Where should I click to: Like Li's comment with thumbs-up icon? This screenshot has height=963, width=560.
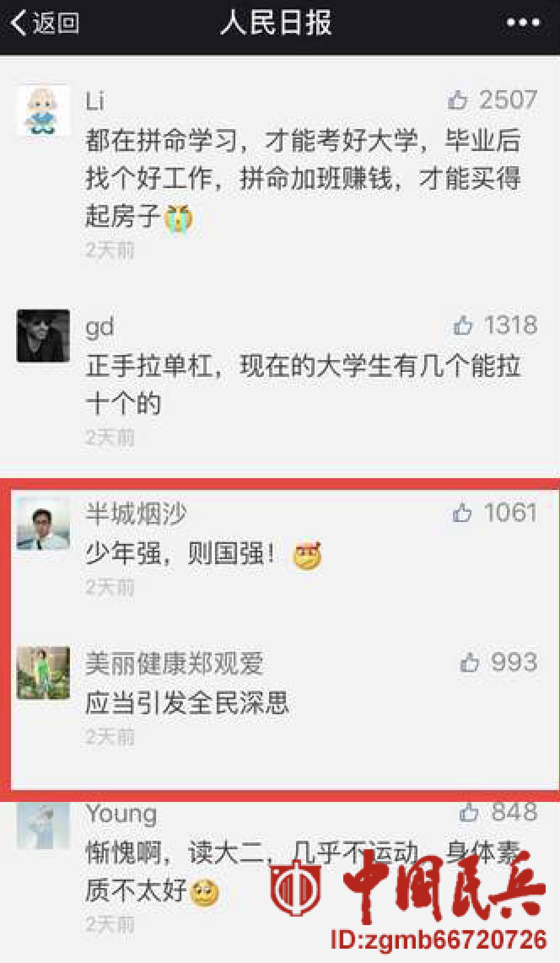pos(457,100)
